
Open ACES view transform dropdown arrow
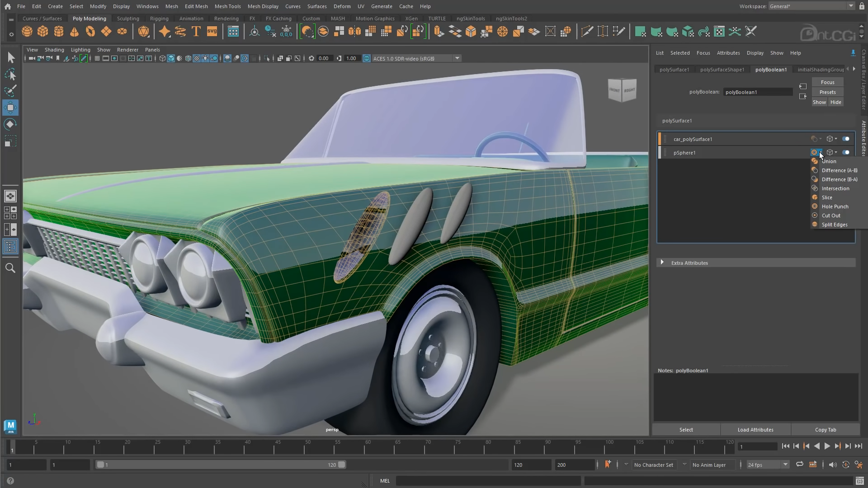(457, 58)
